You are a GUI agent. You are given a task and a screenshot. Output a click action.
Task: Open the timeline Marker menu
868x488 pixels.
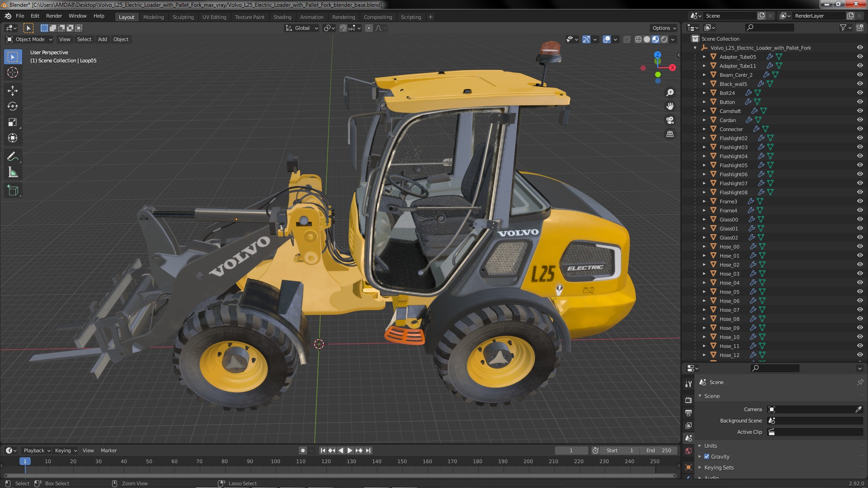click(108, 450)
